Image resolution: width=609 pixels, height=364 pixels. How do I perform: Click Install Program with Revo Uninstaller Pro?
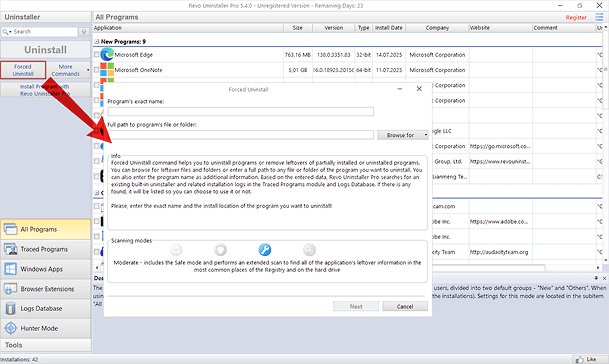pos(45,90)
